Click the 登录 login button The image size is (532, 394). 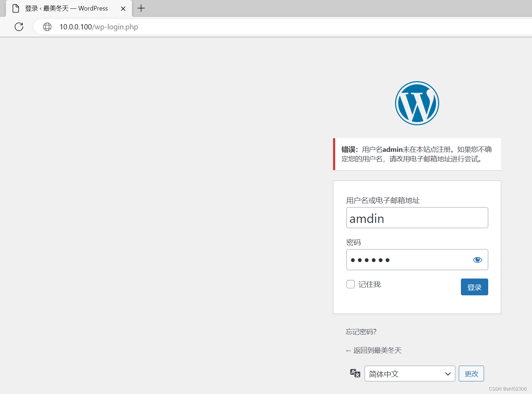(x=474, y=287)
